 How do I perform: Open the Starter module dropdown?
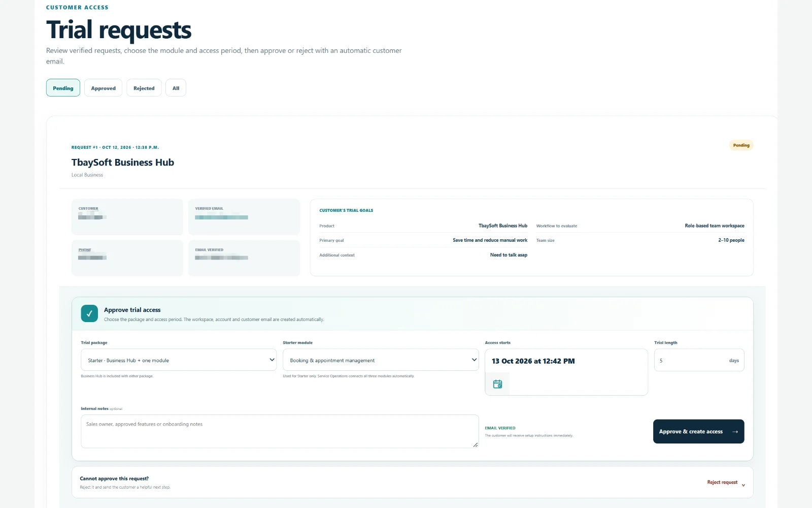tap(381, 360)
